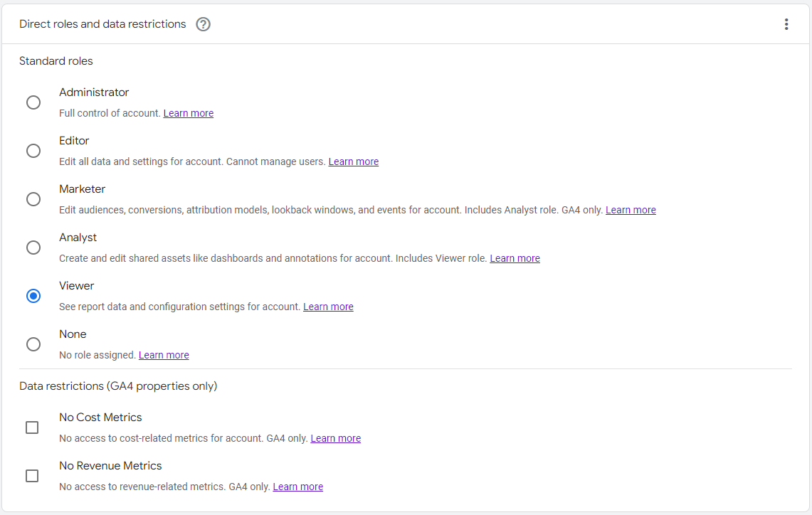812x515 pixels.
Task: Choose the Marketer role radio button
Action: click(33, 199)
